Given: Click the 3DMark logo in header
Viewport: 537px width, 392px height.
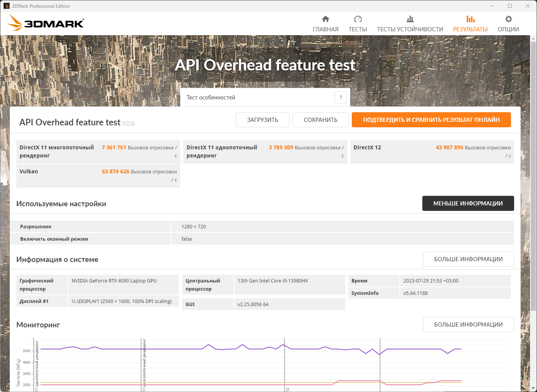Looking at the screenshot, I should (x=46, y=23).
